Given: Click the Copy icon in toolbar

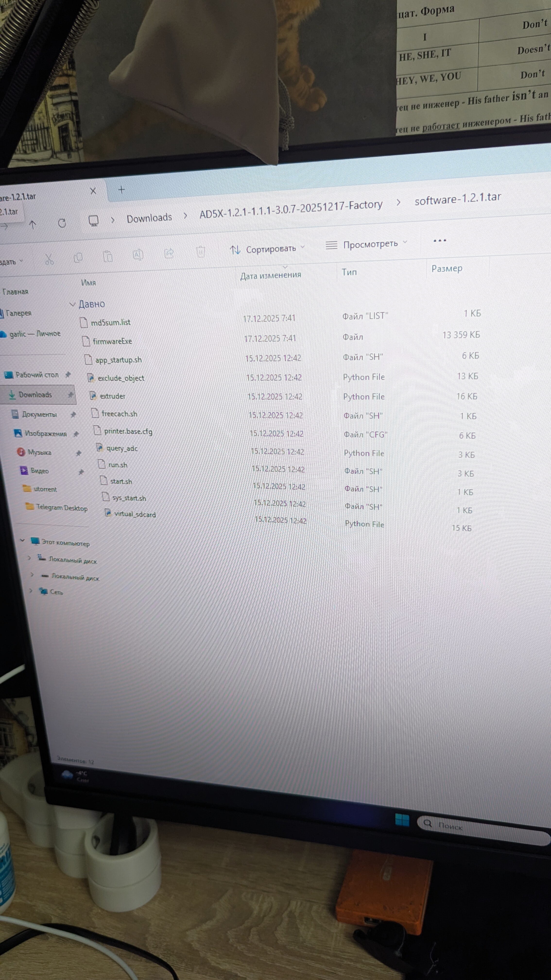Looking at the screenshot, I should (x=78, y=258).
